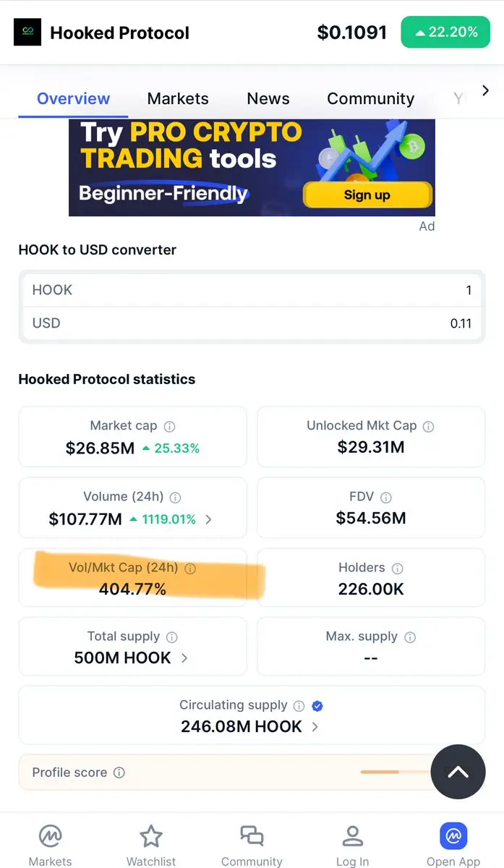Switch to the Markets tab
This screenshot has width=504, height=868.
pyautogui.click(x=178, y=98)
